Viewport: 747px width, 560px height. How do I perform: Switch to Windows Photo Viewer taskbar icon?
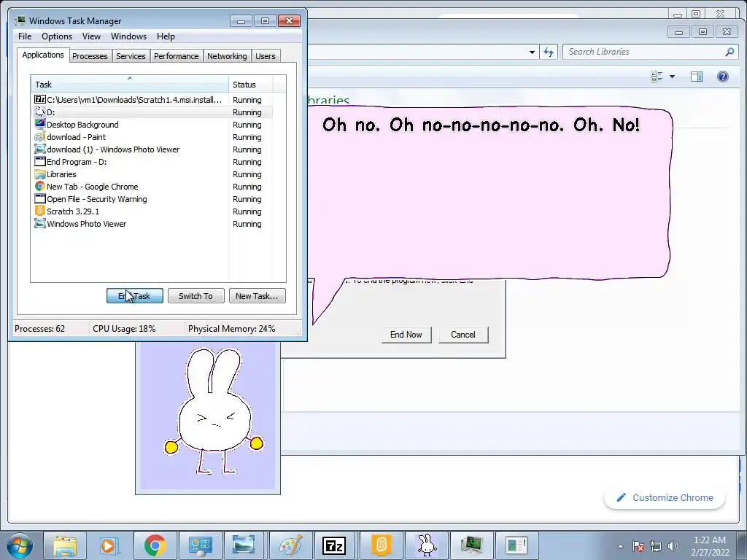click(x=244, y=545)
